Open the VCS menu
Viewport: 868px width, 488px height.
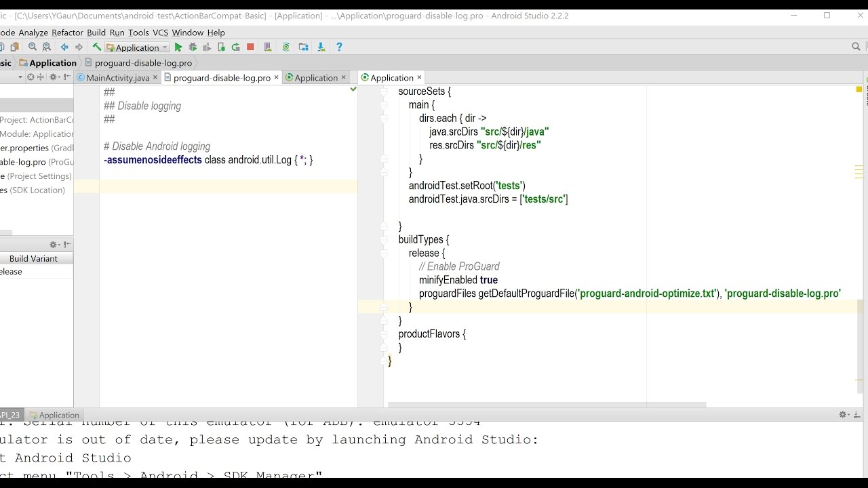[x=160, y=33]
